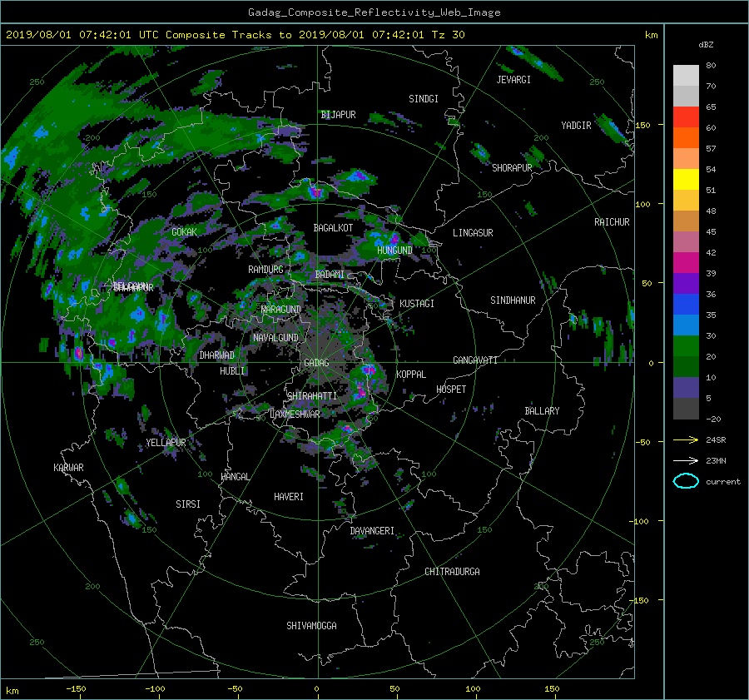Viewport: 749px width, 700px height.
Task: Click the LINGASUR city label
Action: click(473, 233)
